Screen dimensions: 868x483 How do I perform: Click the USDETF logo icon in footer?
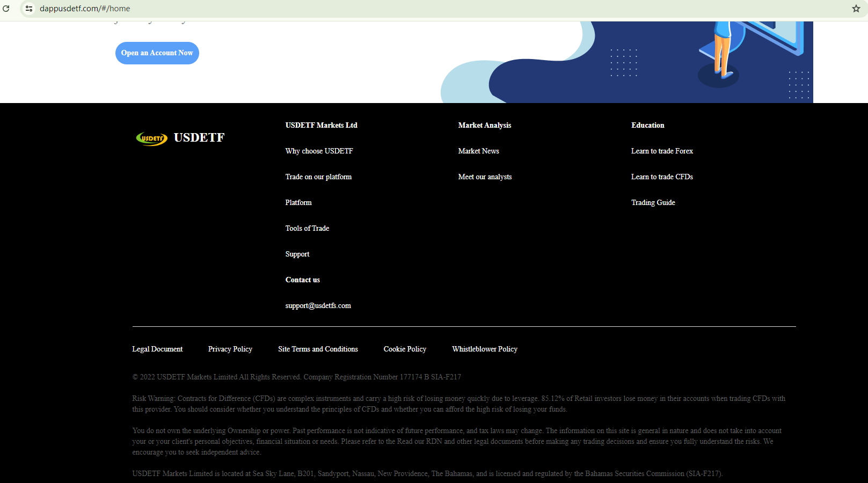(152, 138)
